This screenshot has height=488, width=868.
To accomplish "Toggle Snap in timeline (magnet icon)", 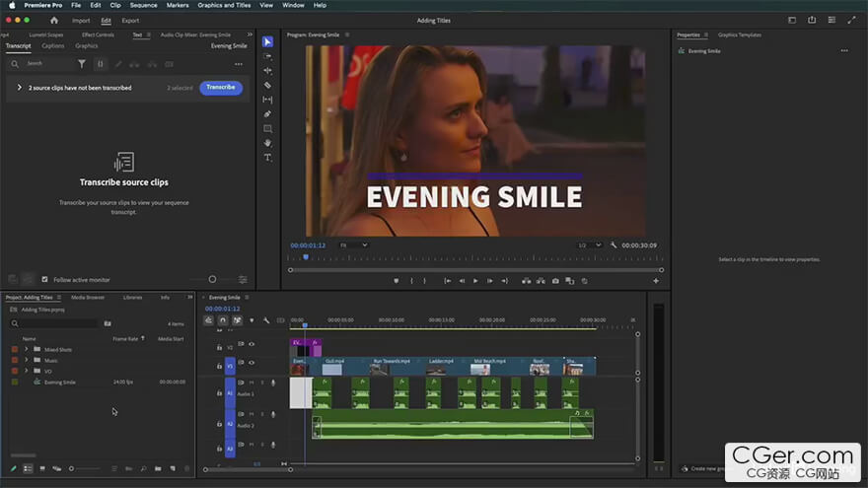I will tap(223, 320).
